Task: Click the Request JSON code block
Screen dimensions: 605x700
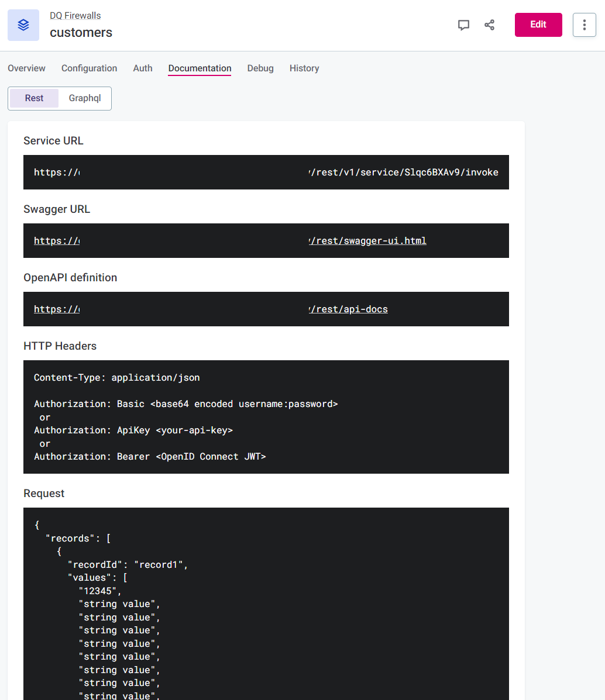Action: (266, 602)
